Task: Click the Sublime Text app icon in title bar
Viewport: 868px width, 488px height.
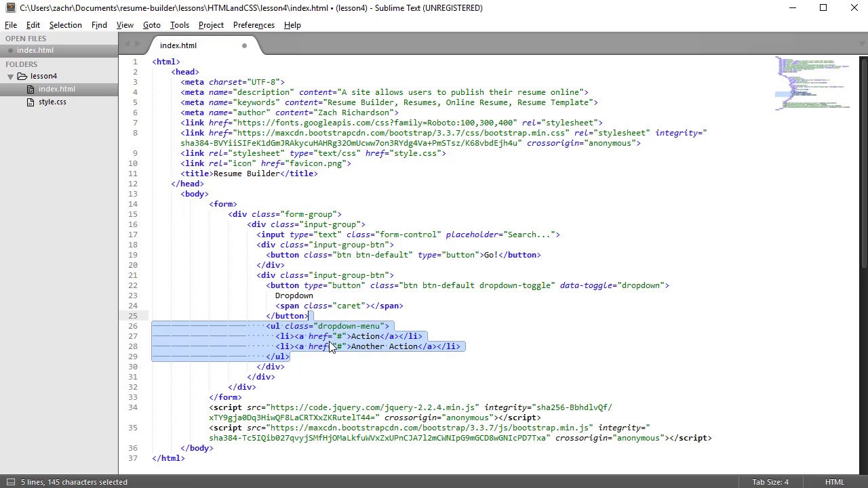Action: coord(10,8)
